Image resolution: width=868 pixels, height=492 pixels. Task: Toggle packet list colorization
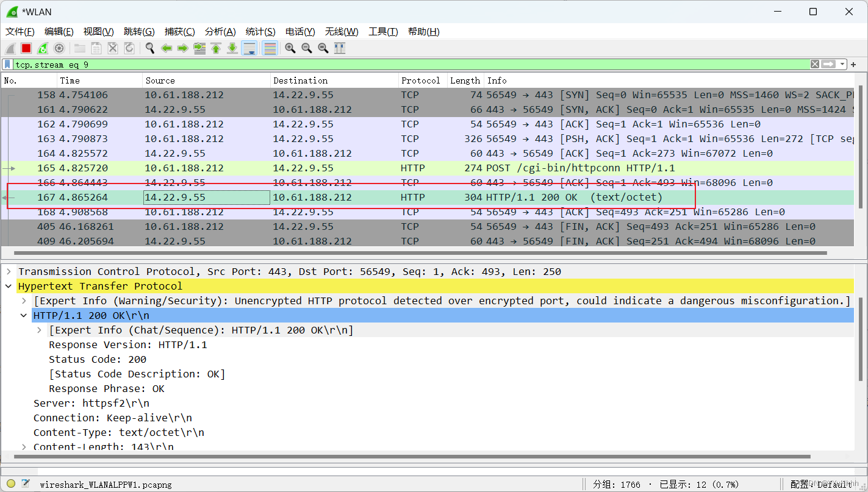(x=270, y=48)
